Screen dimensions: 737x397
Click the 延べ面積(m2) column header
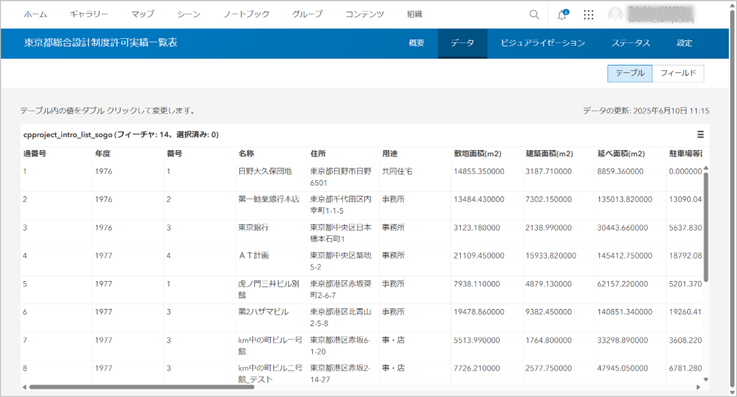click(x=621, y=154)
